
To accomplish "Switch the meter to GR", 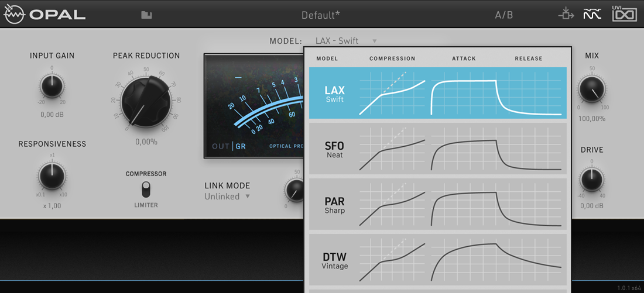I will point(241,146).
